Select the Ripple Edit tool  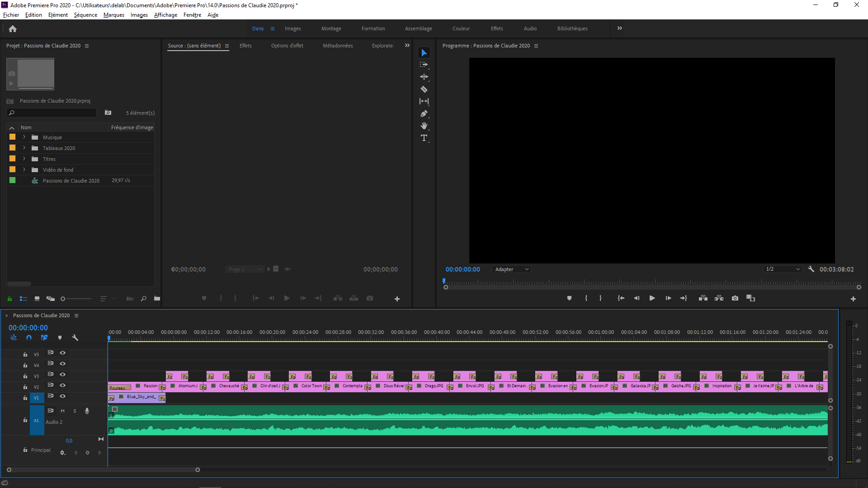click(x=424, y=77)
